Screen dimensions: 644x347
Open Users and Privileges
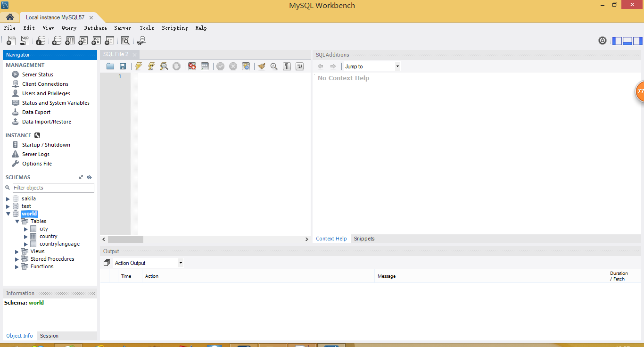click(46, 93)
